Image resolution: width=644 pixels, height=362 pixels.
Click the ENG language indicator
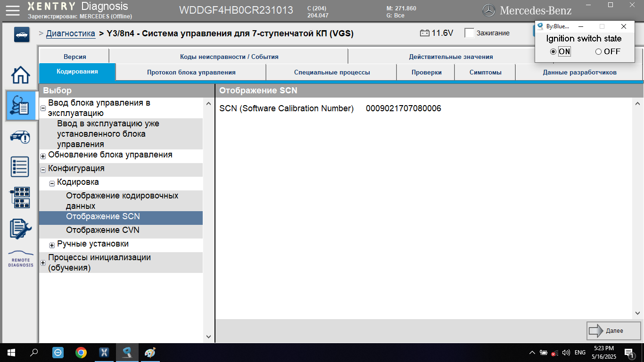pos(580,353)
